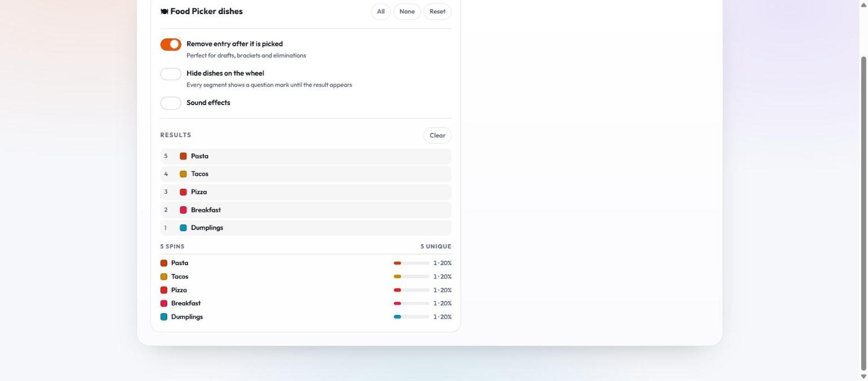Enable Hide dishes on the wheel toggle
This screenshot has height=381, width=868.
point(171,73)
